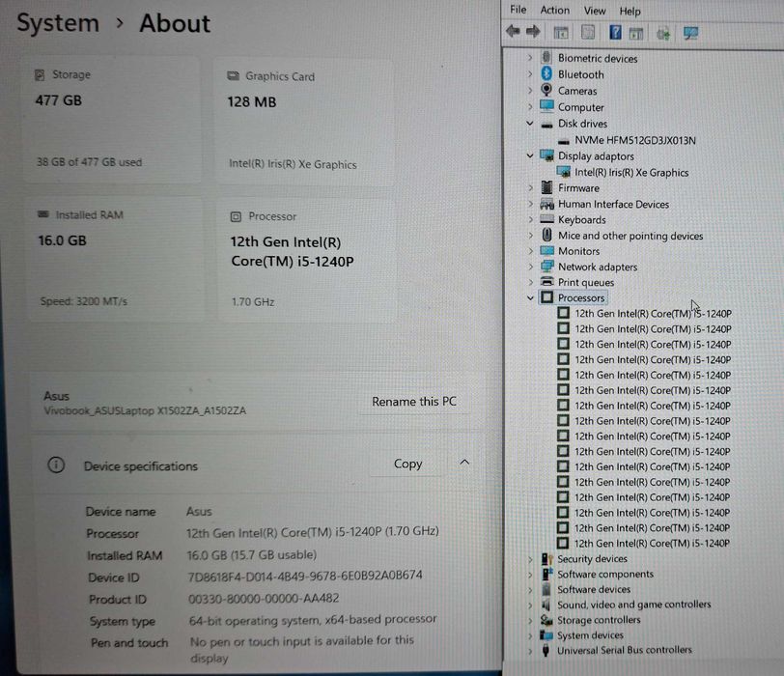
Task: Collapse the Display adaptors node
Action: click(530, 155)
